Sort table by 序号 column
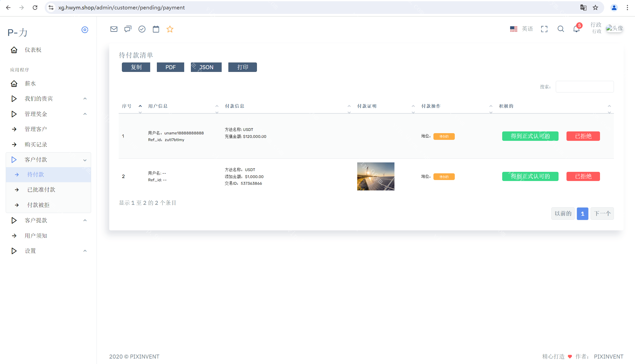Viewport: 635px width, 364px height. pos(127,106)
